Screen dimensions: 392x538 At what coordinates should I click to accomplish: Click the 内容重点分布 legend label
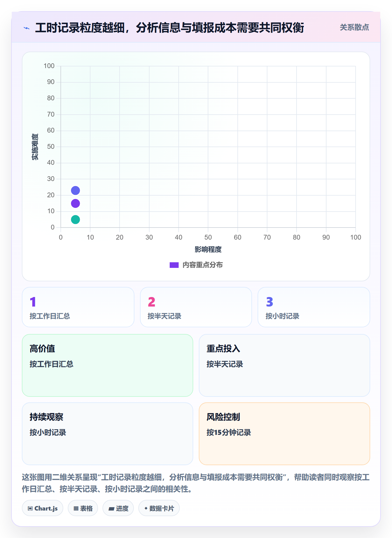tap(202, 265)
